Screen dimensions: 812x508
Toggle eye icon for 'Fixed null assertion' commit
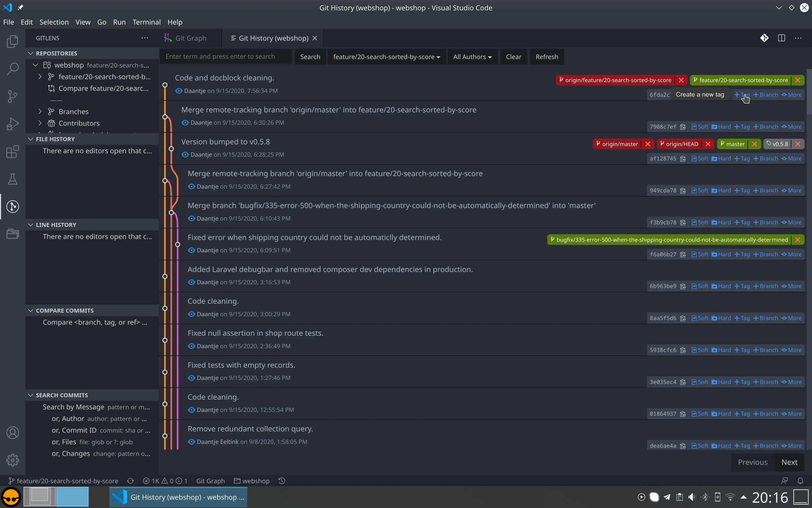[191, 346]
